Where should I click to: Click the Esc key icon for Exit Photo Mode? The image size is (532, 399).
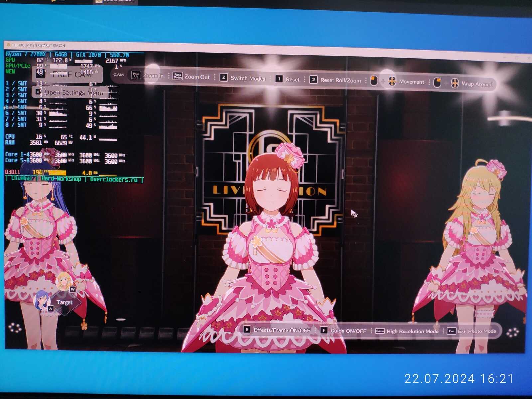tap(451, 331)
